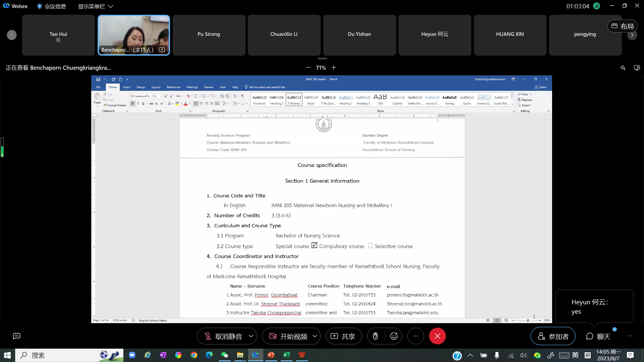Open font color dropdown arrow
Screen dimensions: 644x362
coord(190,104)
